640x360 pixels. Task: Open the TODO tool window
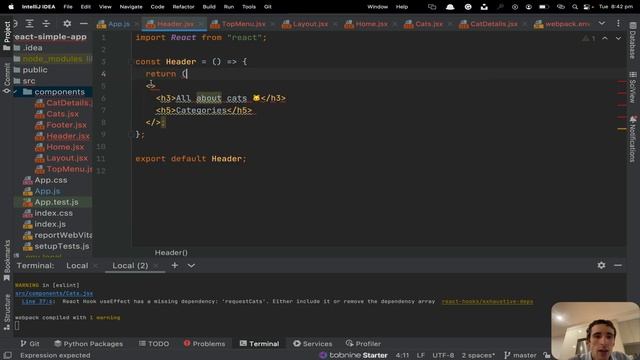[154, 344]
